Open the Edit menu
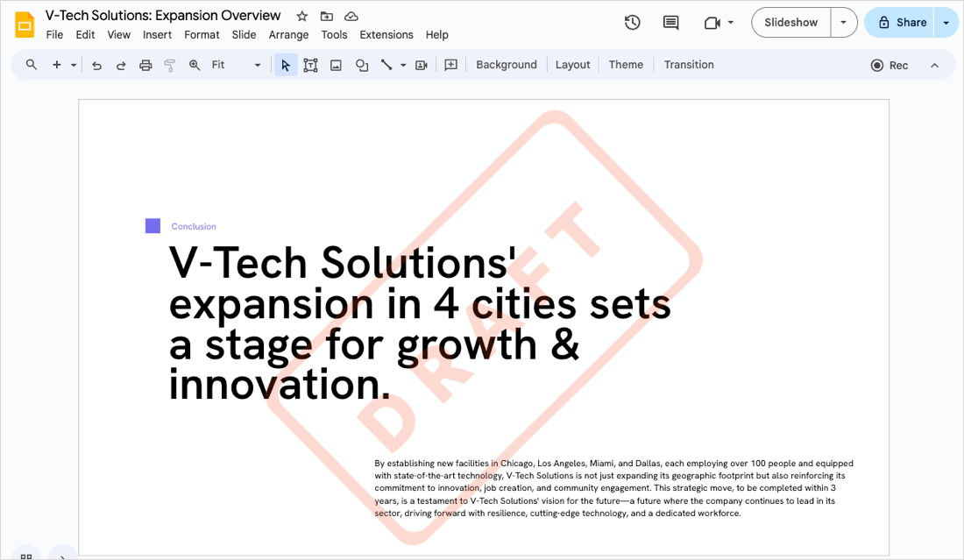 point(85,34)
